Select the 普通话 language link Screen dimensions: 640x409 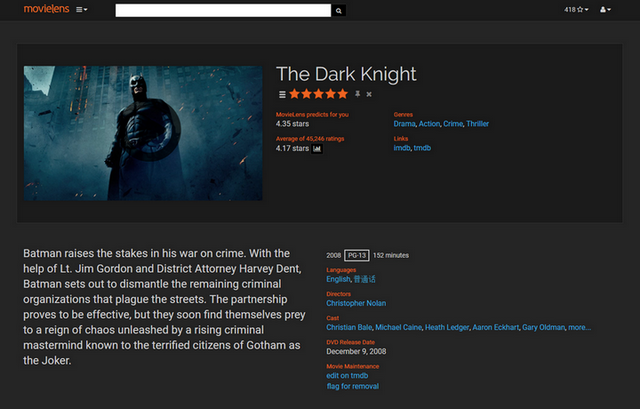(364, 279)
